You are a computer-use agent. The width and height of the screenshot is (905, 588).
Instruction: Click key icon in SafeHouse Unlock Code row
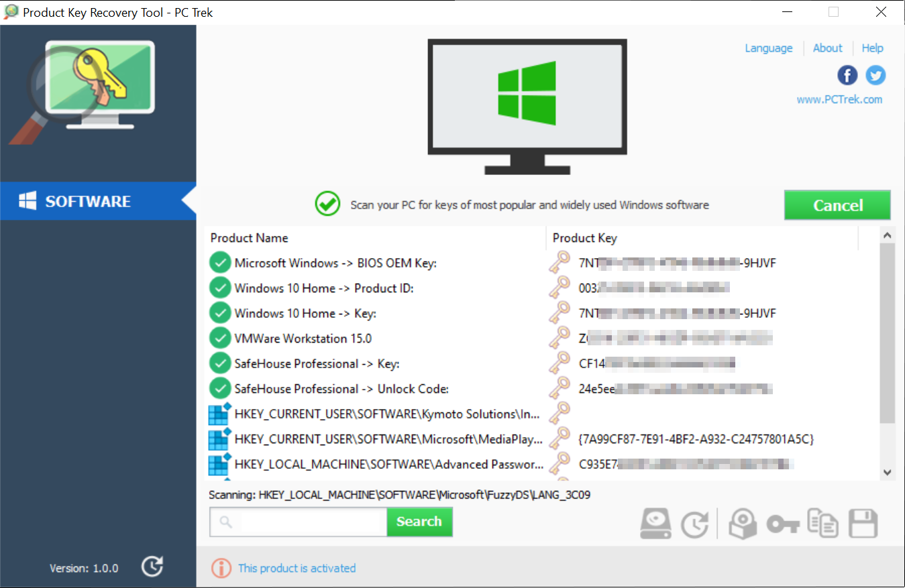560,388
